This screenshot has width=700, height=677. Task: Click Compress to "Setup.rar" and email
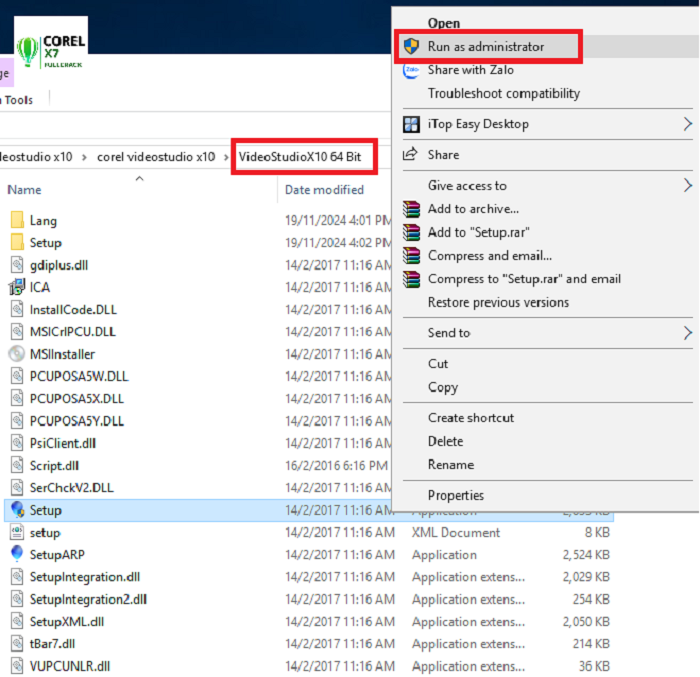[x=524, y=279]
